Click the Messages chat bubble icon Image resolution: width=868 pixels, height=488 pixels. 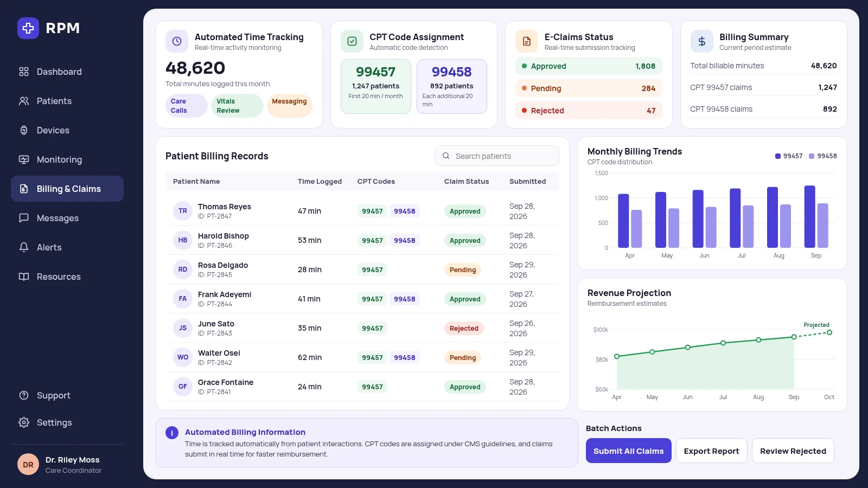(24, 218)
